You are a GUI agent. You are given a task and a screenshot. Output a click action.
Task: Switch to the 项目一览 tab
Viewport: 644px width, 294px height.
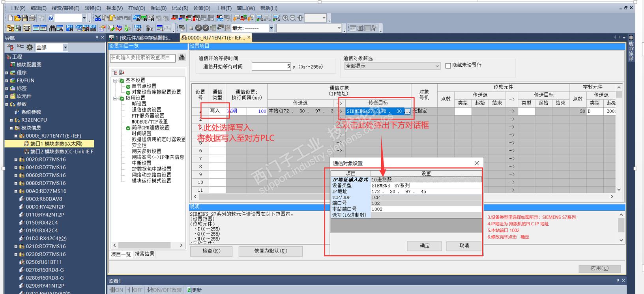121,254
